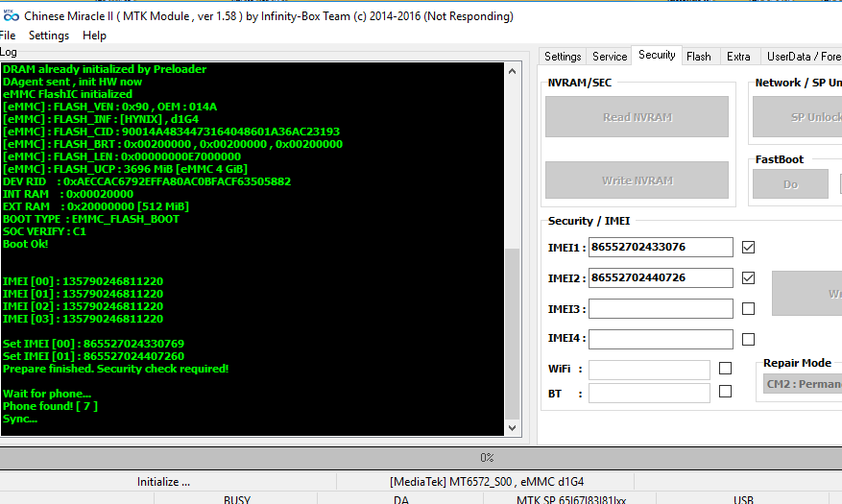The height and width of the screenshot is (504, 842).
Task: Click the IMEI1 input field
Action: [661, 247]
